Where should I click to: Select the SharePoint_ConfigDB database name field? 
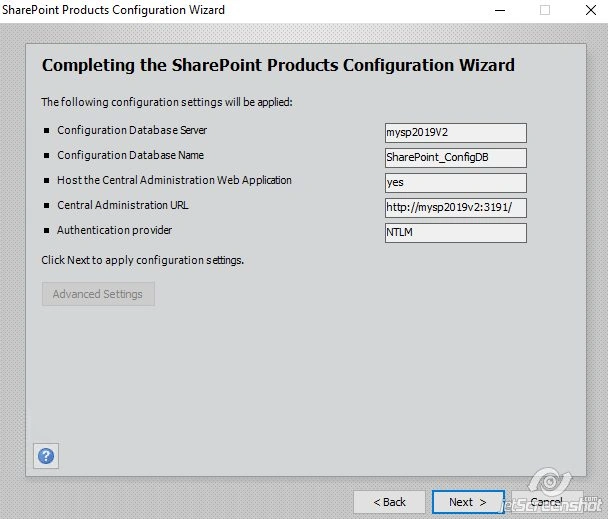[456, 157]
